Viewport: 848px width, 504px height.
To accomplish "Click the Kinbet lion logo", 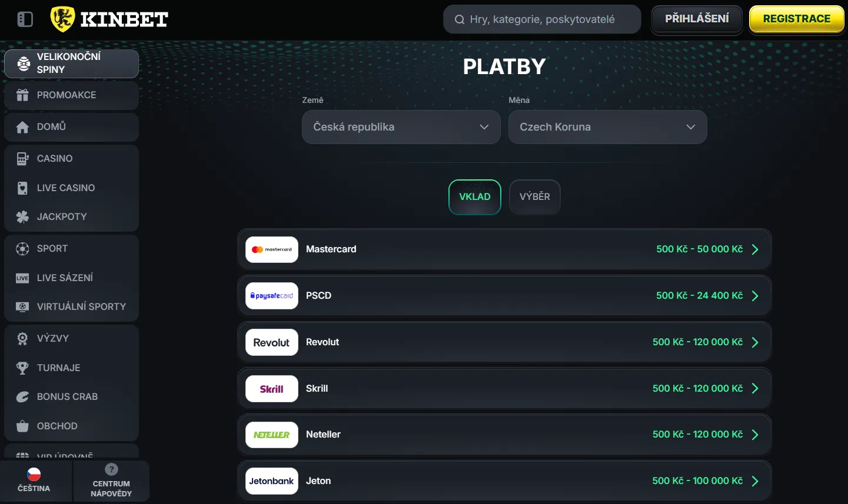I will pyautogui.click(x=64, y=18).
